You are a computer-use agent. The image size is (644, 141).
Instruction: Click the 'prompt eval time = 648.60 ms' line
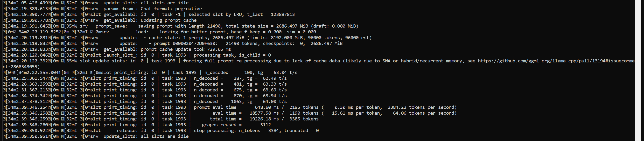pyautogui.click(x=230, y=107)
